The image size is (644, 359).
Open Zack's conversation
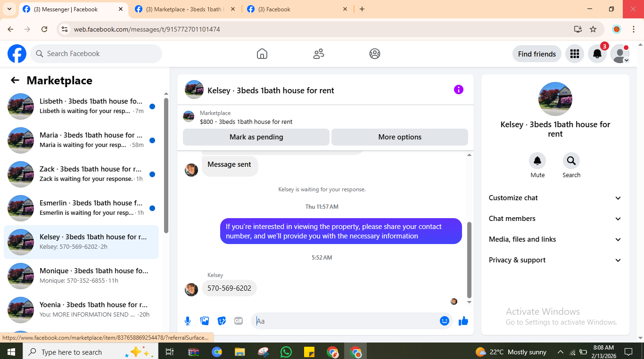click(x=81, y=174)
